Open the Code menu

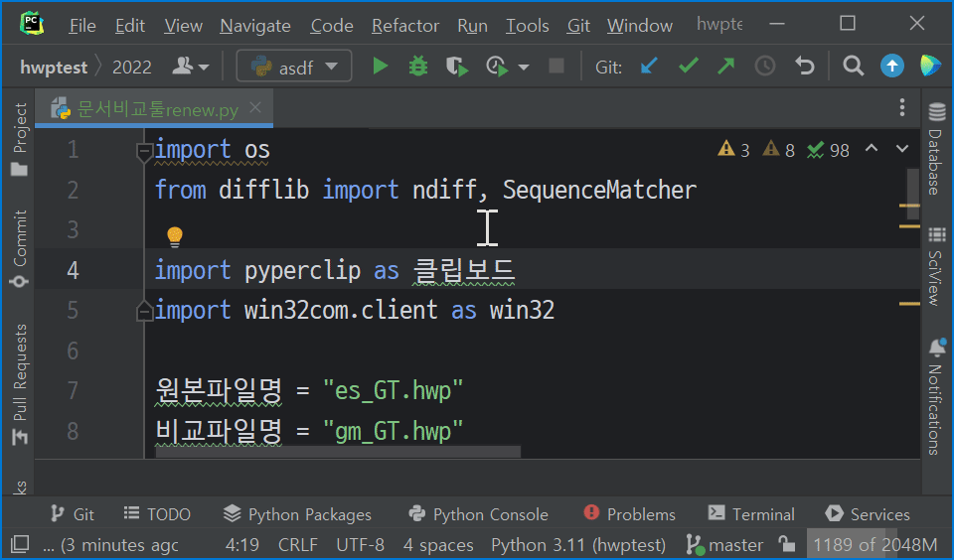[x=332, y=26]
